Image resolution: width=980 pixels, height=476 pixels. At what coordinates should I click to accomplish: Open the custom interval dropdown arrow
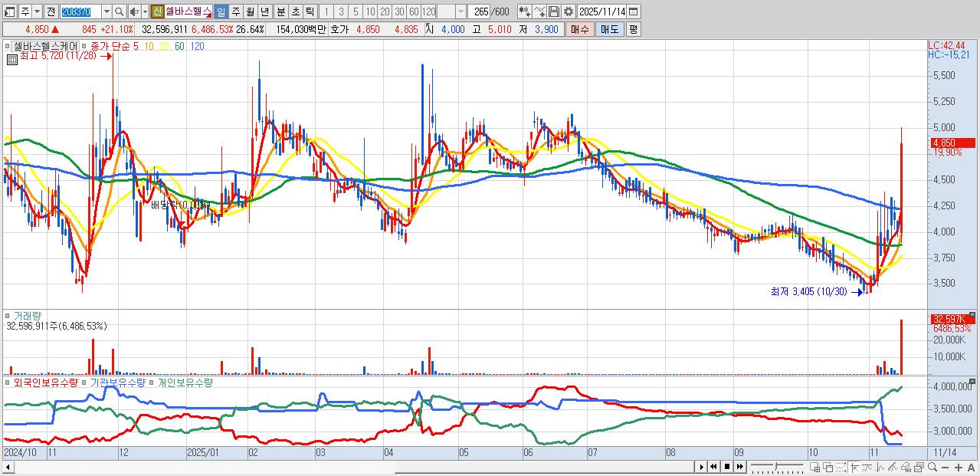pyautogui.click(x=461, y=11)
